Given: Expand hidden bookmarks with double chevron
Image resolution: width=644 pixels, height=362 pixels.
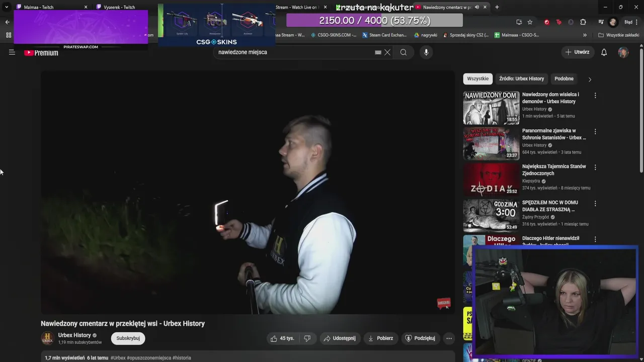Looking at the screenshot, I should 585,35.
